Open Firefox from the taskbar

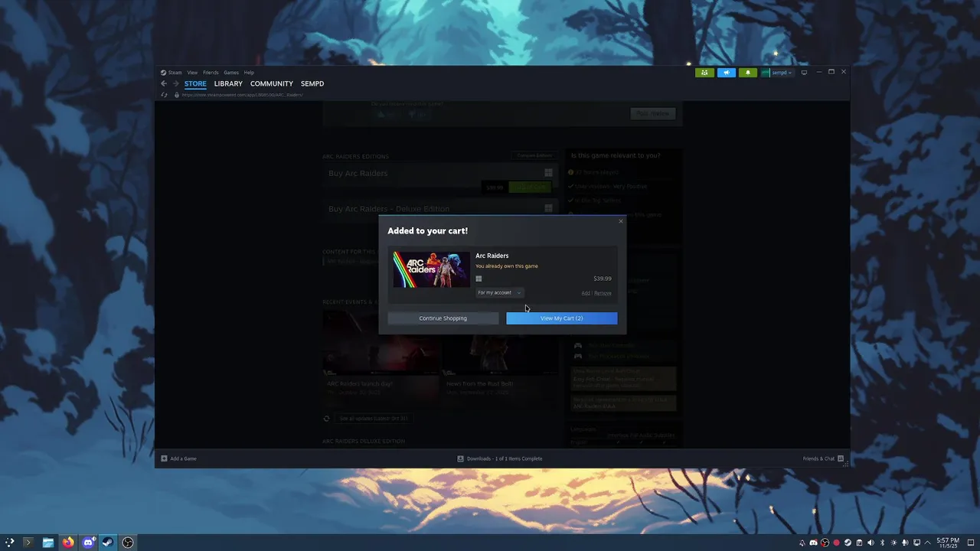click(x=68, y=543)
